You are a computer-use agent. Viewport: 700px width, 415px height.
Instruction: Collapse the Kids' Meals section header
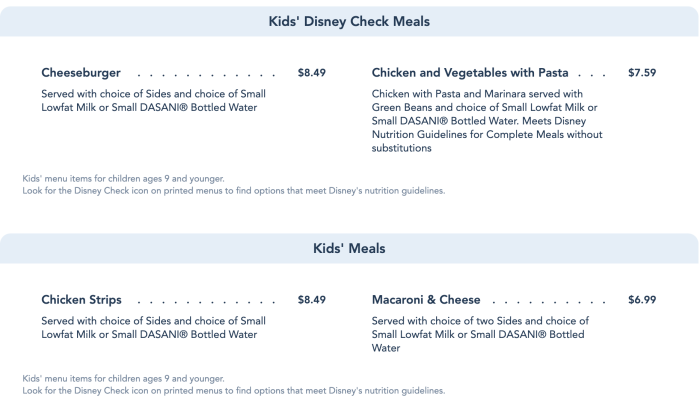[350, 249]
